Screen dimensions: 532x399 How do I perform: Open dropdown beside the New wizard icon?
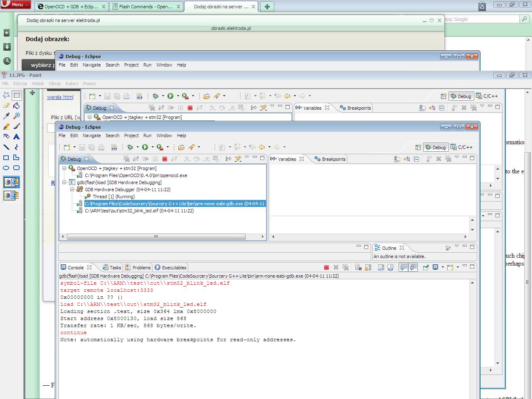74,147
